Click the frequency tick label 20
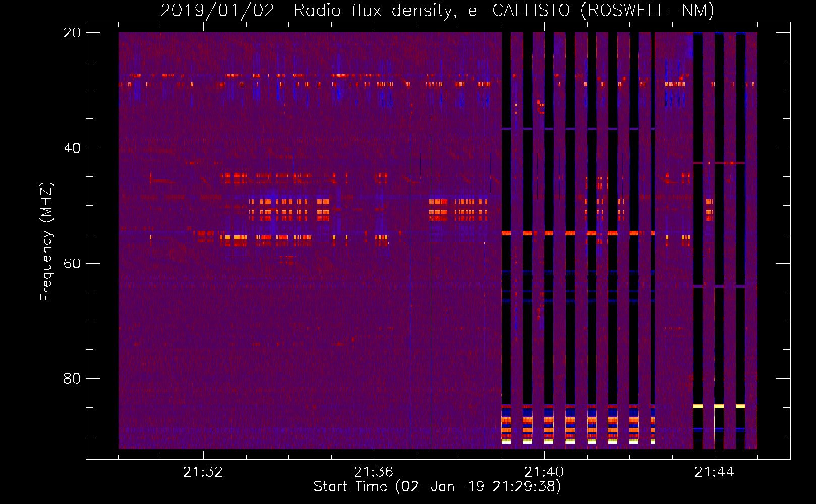 point(72,33)
